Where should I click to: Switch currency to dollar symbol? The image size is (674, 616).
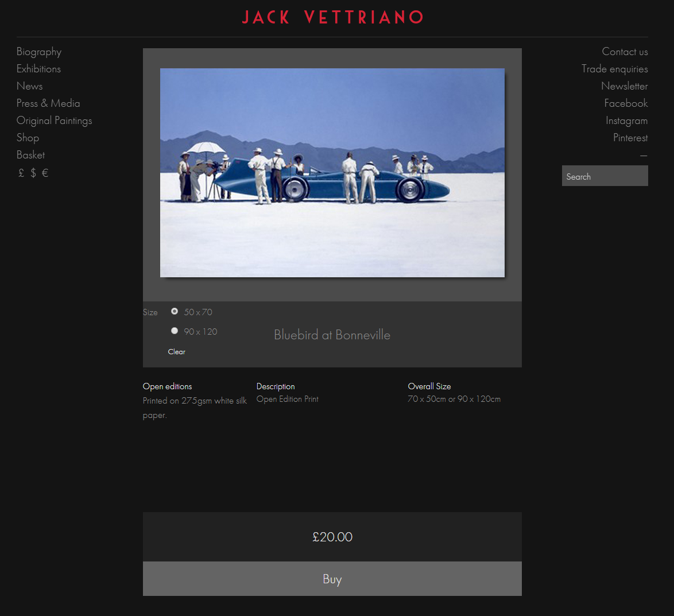click(33, 173)
